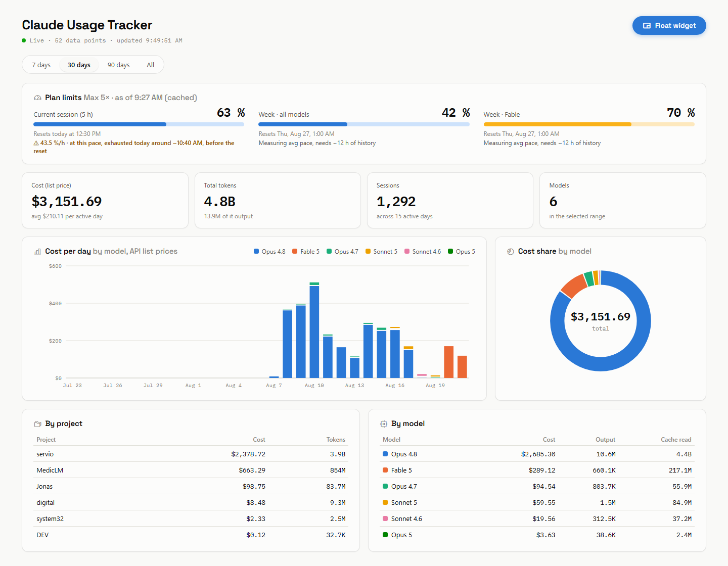Click the folder icon beside By project
Viewport: 728px width, 566px height.
click(37, 424)
